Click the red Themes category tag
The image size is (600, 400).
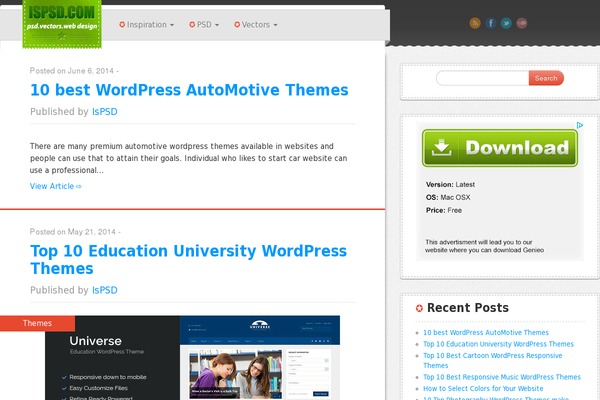pyautogui.click(x=37, y=323)
